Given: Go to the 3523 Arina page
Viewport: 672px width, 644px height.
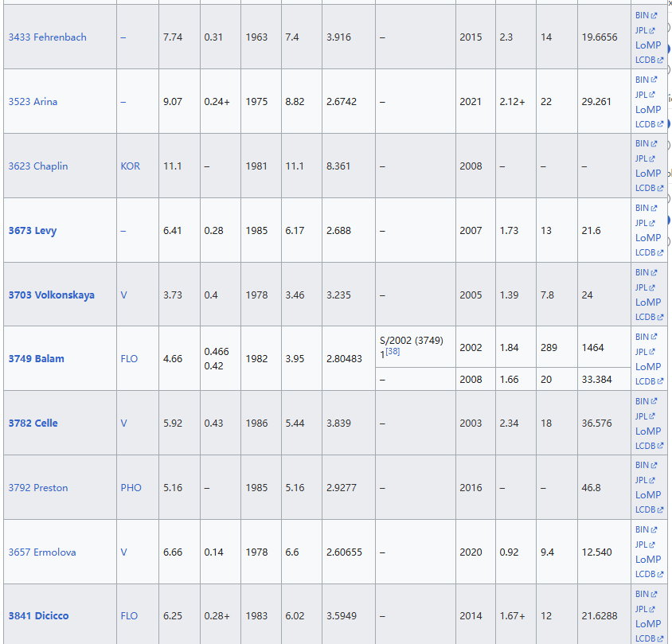Looking at the screenshot, I should (33, 102).
